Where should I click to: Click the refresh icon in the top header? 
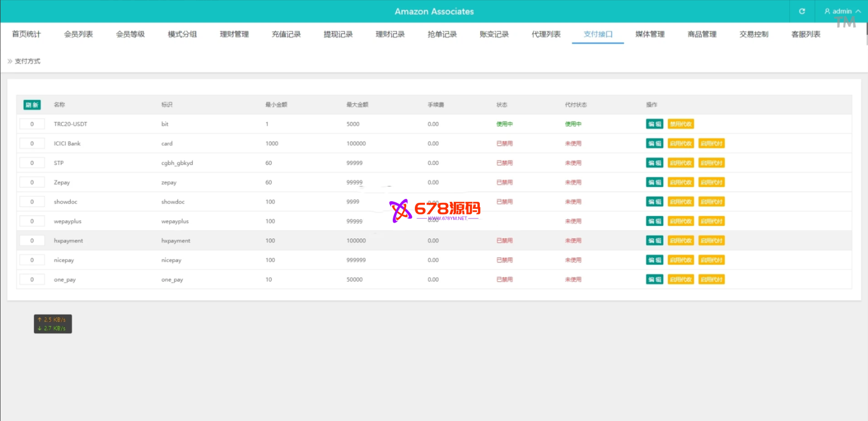[x=802, y=11]
